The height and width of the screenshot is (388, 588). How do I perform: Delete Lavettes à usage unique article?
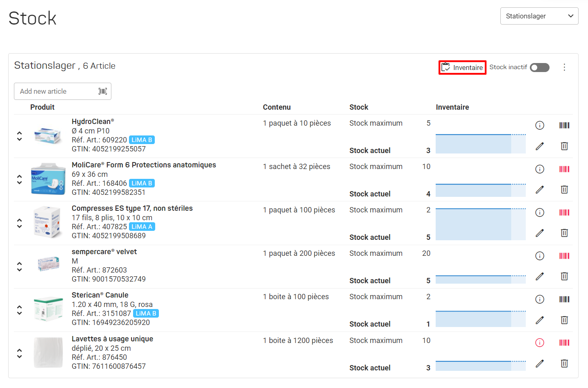click(564, 363)
